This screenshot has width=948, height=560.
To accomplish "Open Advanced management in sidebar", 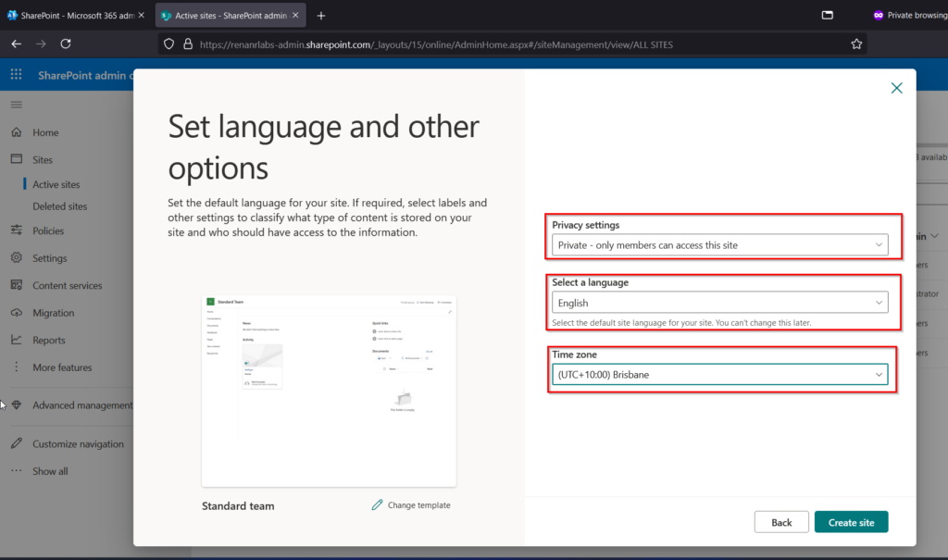I will pyautogui.click(x=82, y=405).
